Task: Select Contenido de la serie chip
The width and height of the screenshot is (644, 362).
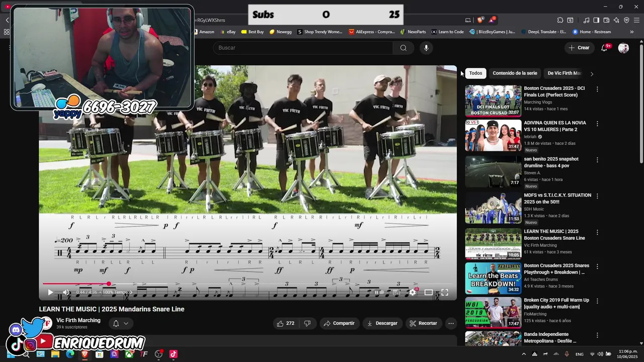Action: point(515,73)
